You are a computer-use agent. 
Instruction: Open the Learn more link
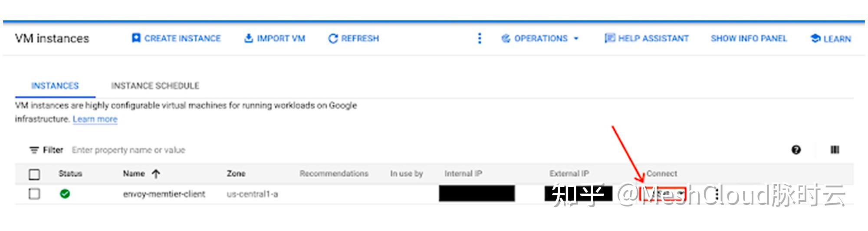(95, 119)
